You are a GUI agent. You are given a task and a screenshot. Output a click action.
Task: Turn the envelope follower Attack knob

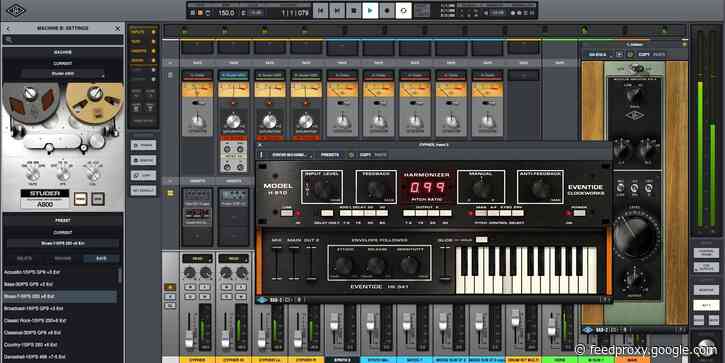pos(344,265)
